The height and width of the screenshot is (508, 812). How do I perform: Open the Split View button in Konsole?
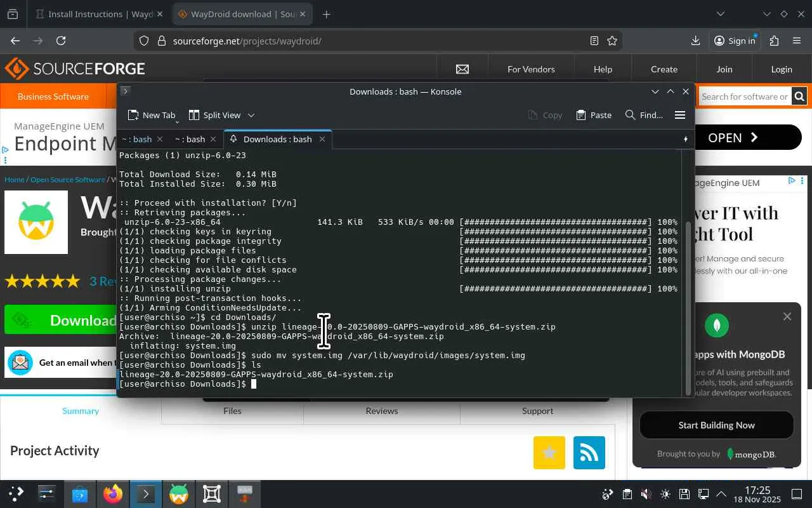coord(214,115)
